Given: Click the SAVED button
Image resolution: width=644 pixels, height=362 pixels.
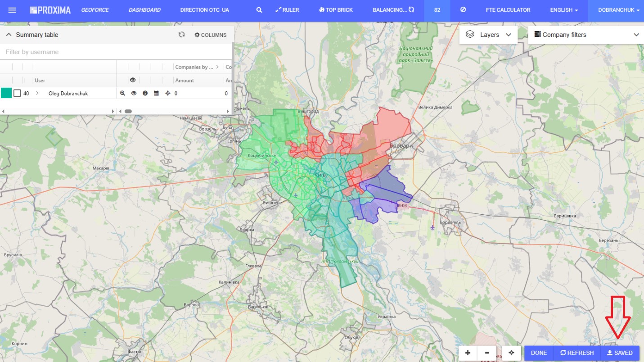Looking at the screenshot, I should [620, 353].
